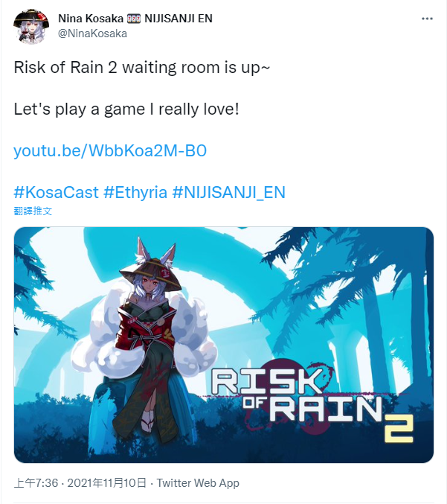447x504 pixels.
Task: Open the tweet's three-dot more menu
Action: [427, 19]
